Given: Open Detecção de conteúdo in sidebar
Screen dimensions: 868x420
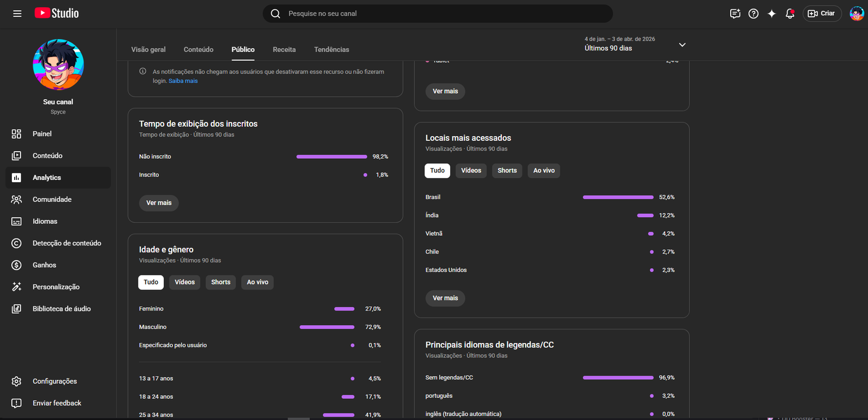Looking at the screenshot, I should (x=67, y=243).
